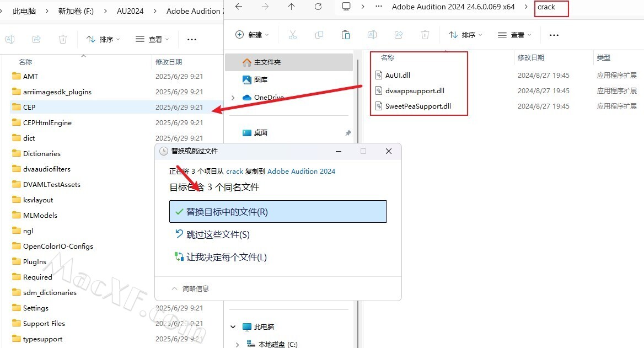The height and width of the screenshot is (348, 644).
Task: Click the share icon in left window toolbar
Action: [36, 39]
